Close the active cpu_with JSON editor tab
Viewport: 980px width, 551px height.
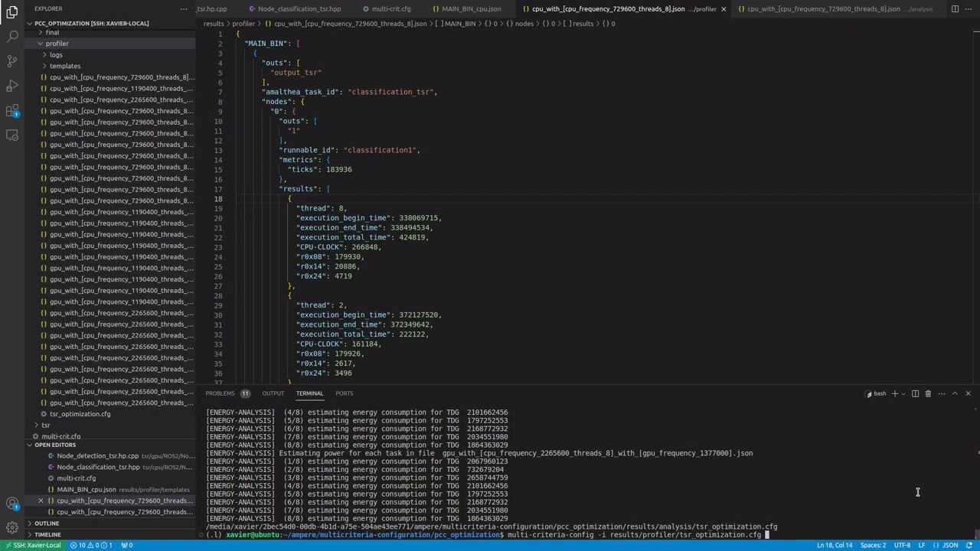tap(724, 9)
